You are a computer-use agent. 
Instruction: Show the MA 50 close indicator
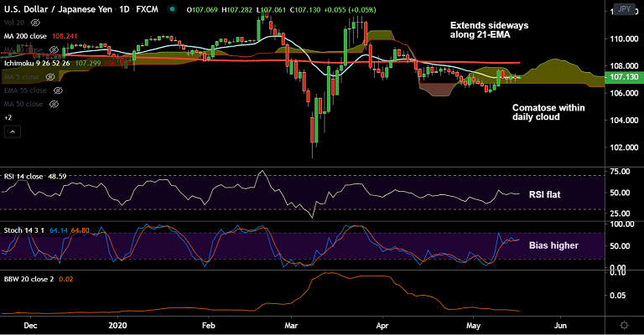(54, 104)
